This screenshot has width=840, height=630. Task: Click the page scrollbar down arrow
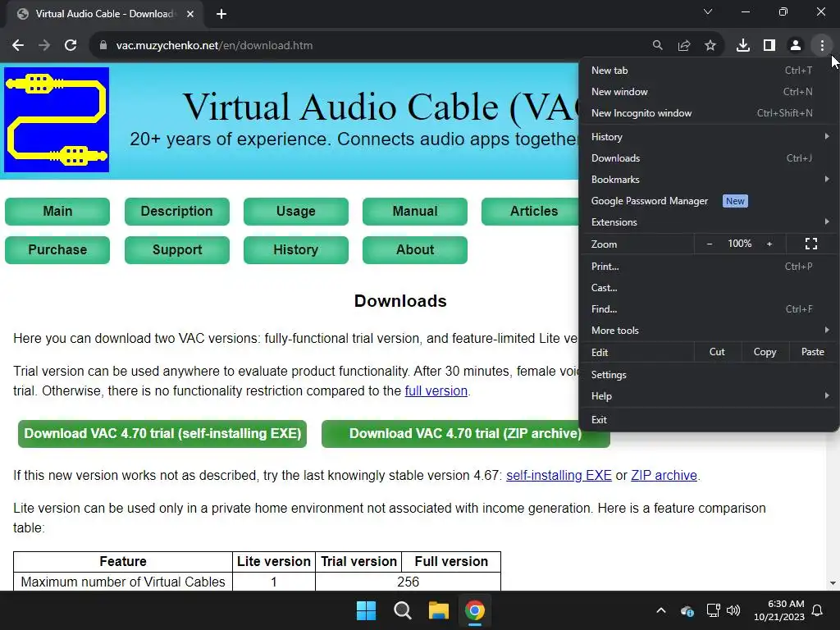(833, 583)
